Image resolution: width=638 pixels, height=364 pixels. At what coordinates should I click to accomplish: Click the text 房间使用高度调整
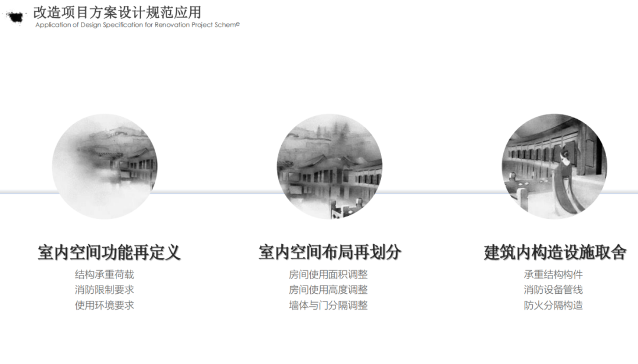(x=328, y=290)
